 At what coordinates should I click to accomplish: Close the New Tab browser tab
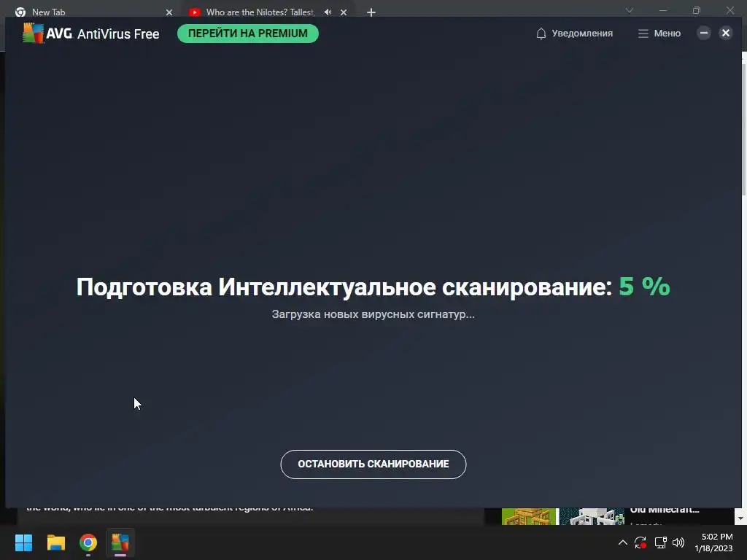169,12
